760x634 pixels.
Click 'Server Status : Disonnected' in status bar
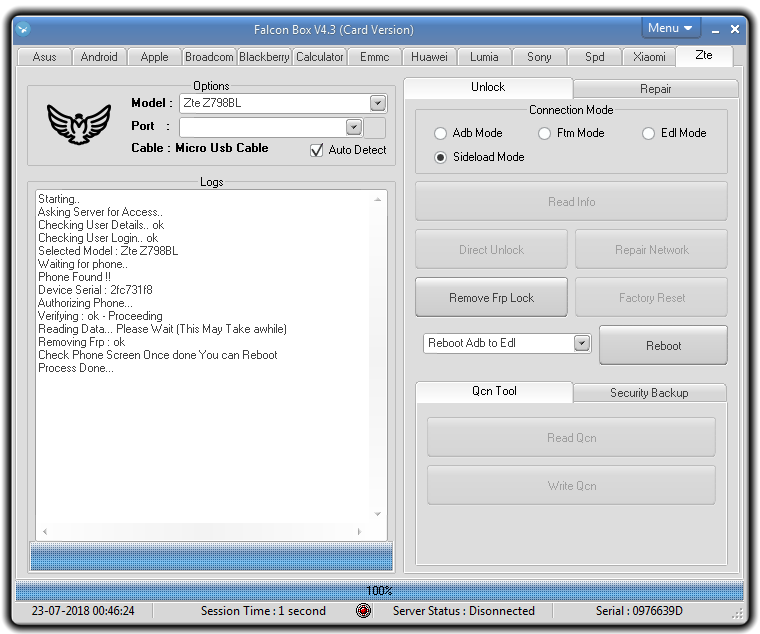pos(463,611)
